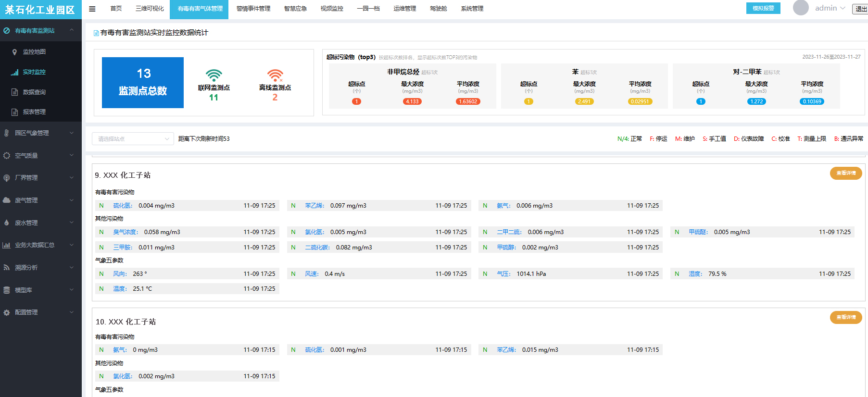Viewport: 868px width, 397px height.
Task: Collapse the 有毒有害监测站 sidebar section
Action: click(x=72, y=30)
